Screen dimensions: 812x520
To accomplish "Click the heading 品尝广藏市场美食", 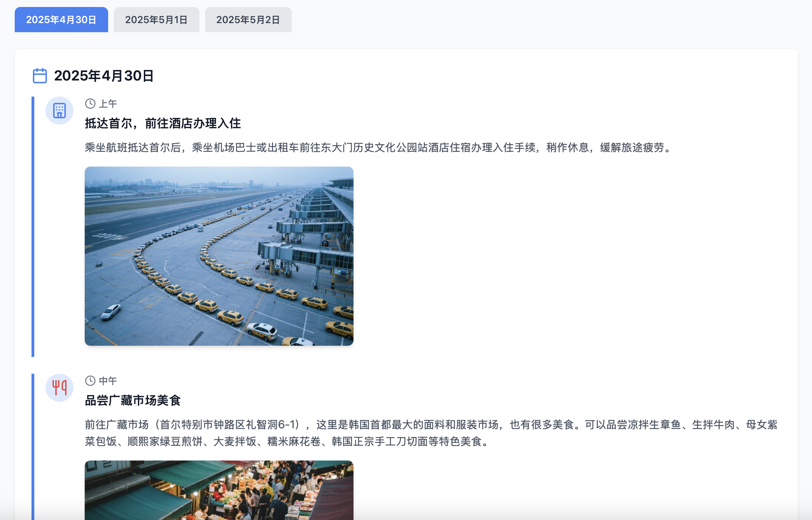I will coord(133,400).
